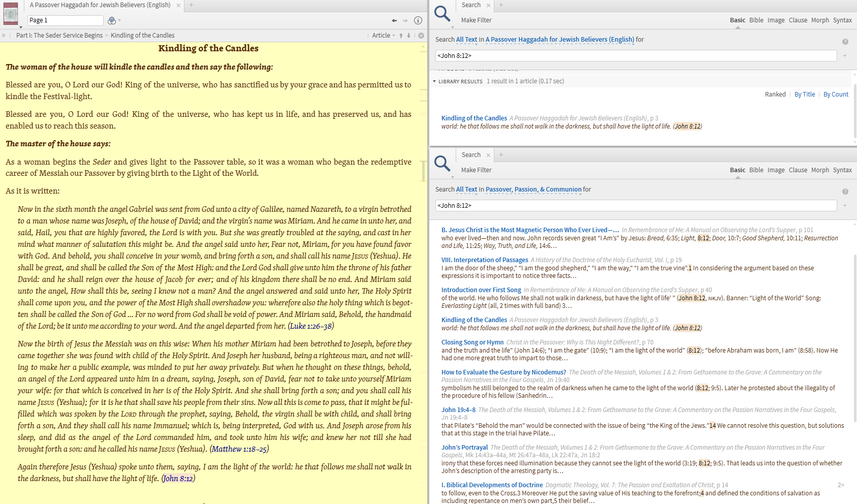
Task: Close the locator bar with the circled X
Action: [x=421, y=36]
